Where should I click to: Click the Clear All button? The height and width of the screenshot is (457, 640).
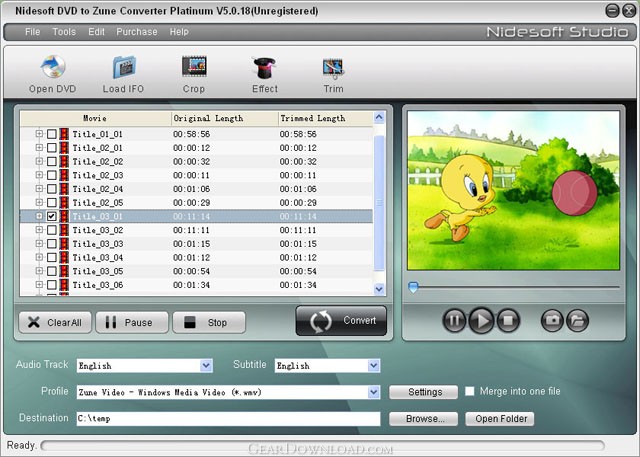pos(55,322)
